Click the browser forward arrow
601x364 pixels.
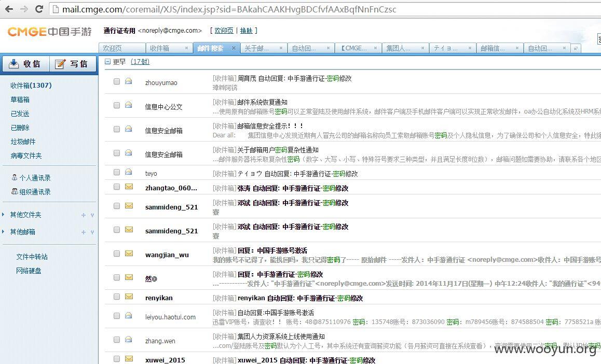point(24,9)
